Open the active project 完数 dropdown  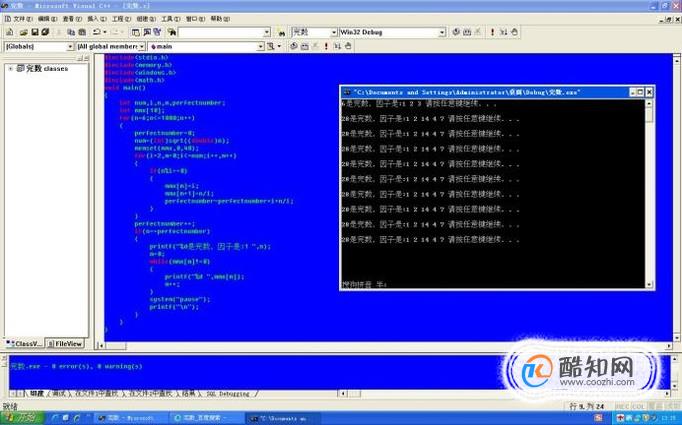coord(334,33)
